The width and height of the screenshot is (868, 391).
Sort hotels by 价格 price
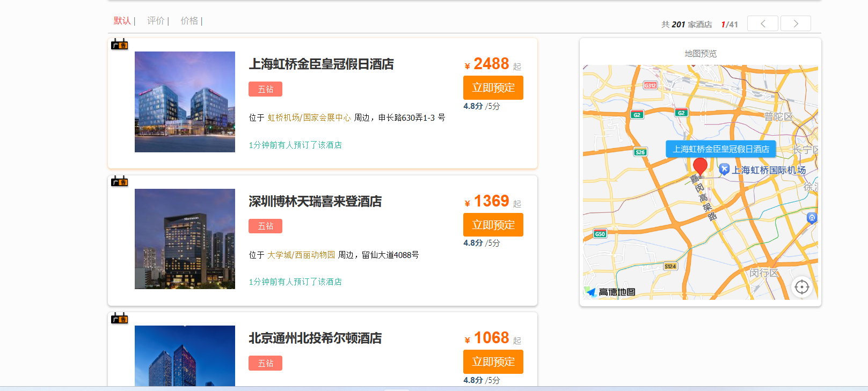(189, 21)
